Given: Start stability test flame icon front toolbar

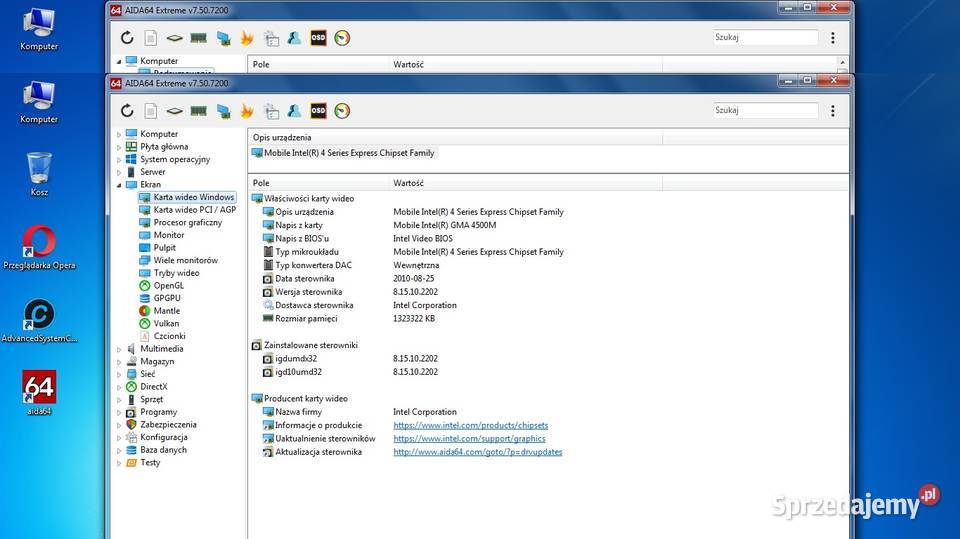Looking at the screenshot, I should coord(247,111).
